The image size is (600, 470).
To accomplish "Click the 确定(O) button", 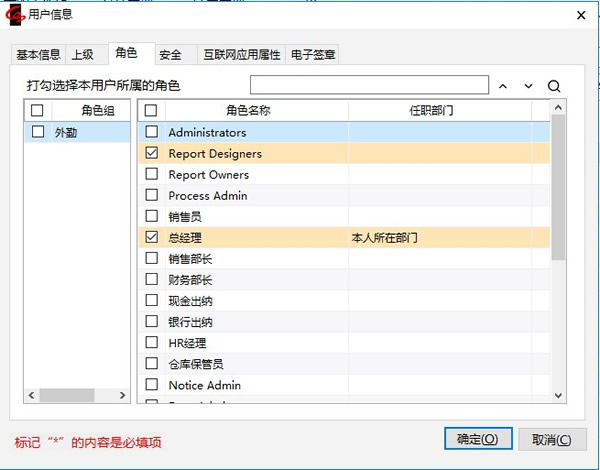I will coord(477,439).
